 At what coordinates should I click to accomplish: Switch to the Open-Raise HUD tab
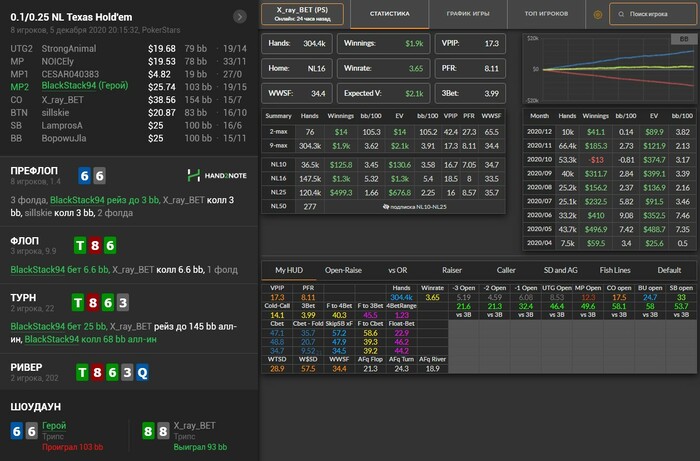click(x=343, y=270)
